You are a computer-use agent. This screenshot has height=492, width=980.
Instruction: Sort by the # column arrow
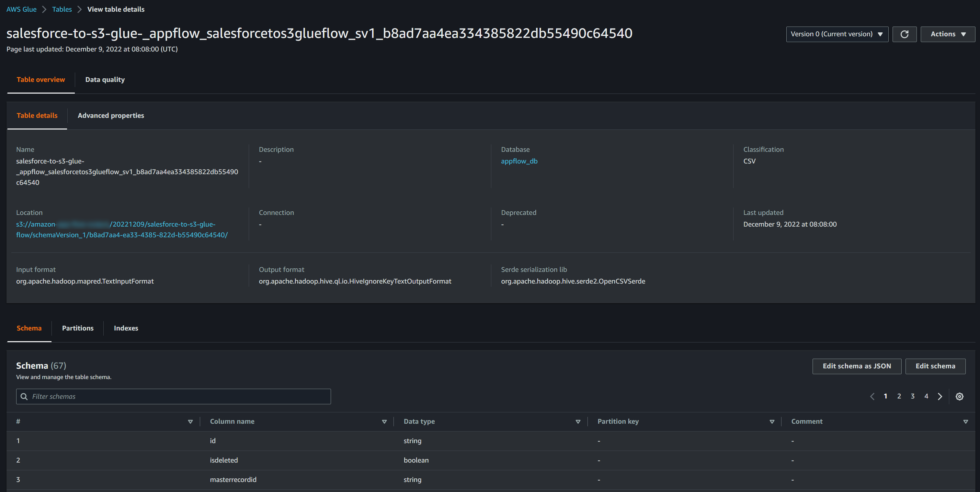point(190,422)
